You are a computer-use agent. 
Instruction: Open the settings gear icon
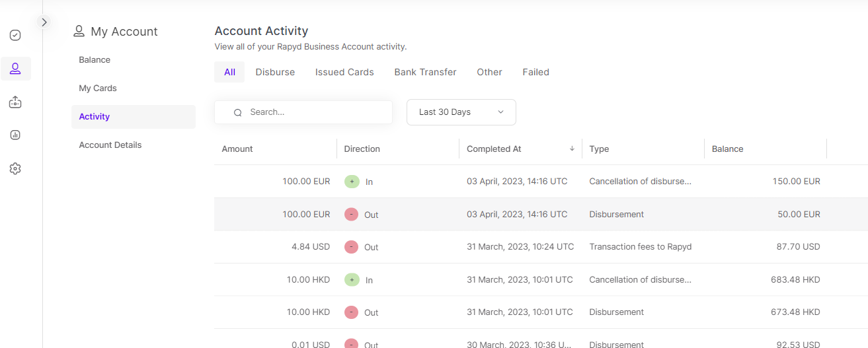[15, 169]
